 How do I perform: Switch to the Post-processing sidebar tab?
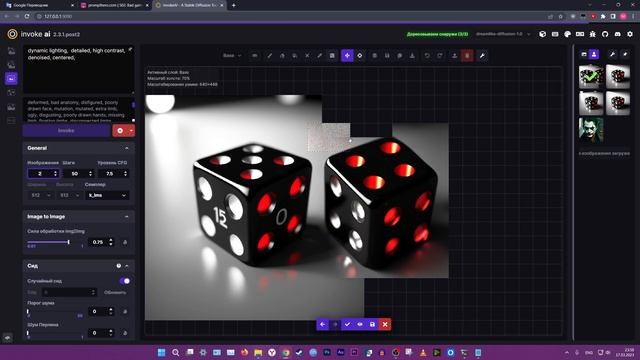click(11, 107)
